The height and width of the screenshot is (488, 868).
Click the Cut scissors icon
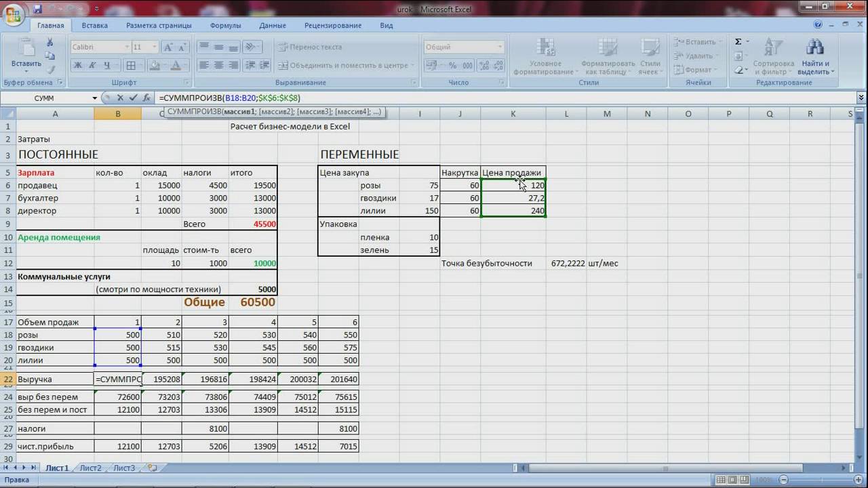[x=50, y=42]
